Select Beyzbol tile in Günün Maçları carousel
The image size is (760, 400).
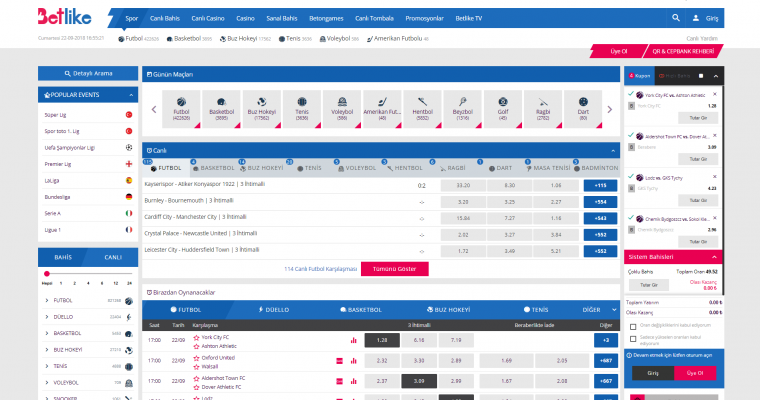[463, 109]
